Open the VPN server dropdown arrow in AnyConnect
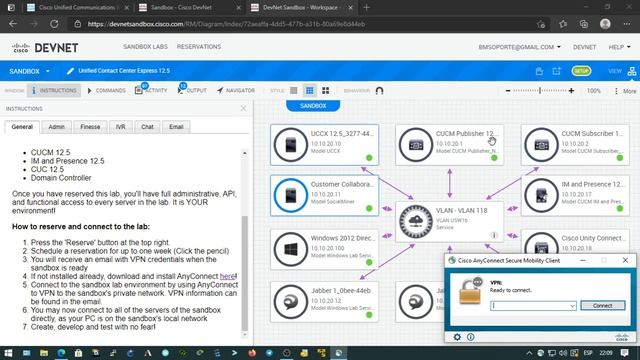The height and width of the screenshot is (360, 640). pyautogui.click(x=572, y=306)
